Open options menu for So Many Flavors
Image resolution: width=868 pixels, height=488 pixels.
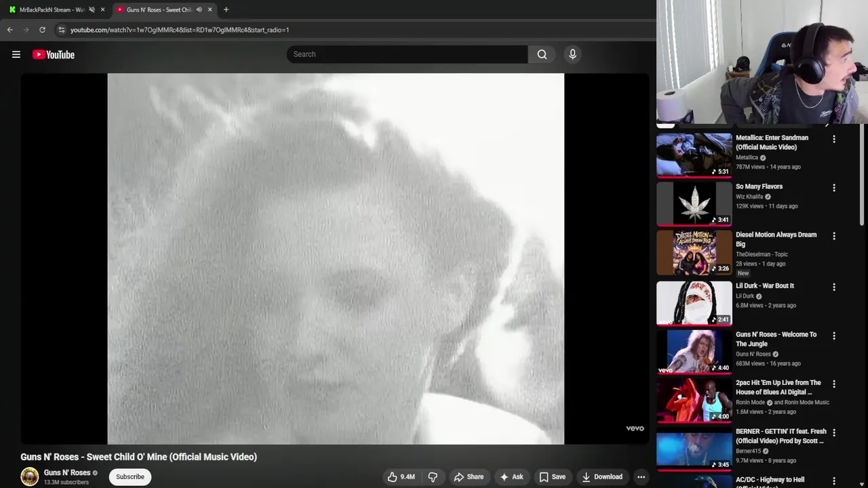[834, 188]
